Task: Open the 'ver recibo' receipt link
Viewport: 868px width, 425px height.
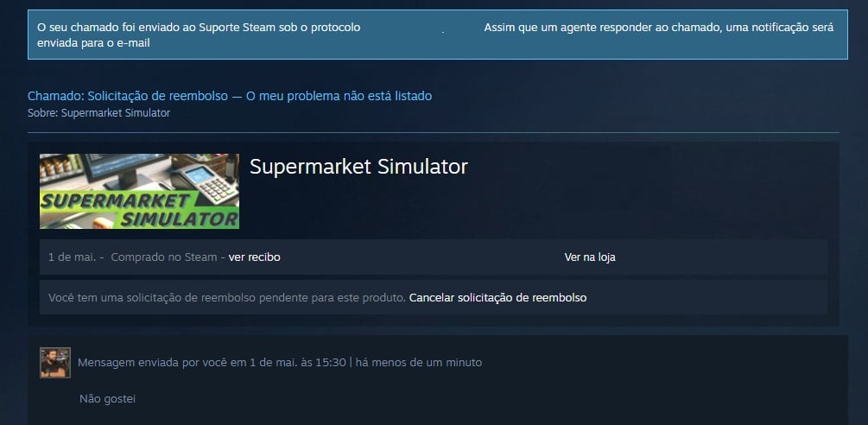Action: (254, 257)
